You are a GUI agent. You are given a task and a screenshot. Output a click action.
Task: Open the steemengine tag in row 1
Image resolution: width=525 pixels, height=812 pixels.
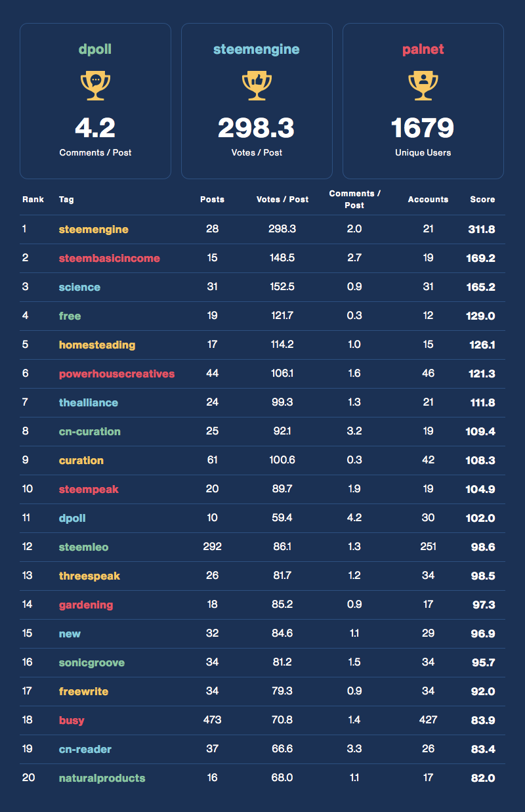coord(93,229)
